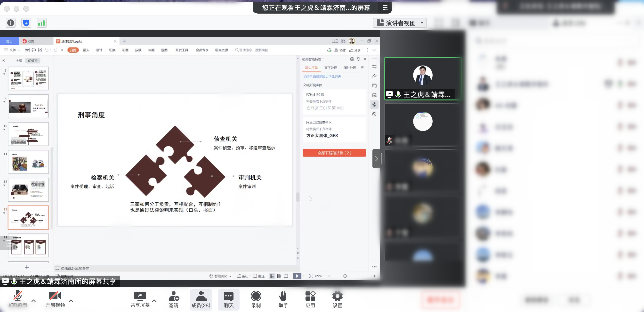This screenshot has width=644, height=312.
Task: Select slide 9 thumbnail
Action: [x=28, y=106]
